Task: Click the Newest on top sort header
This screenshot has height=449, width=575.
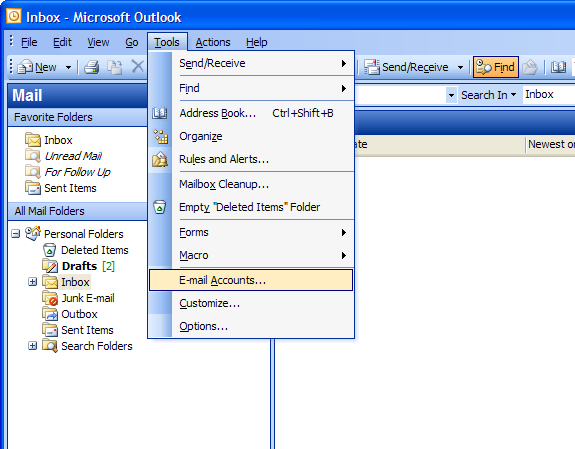Action: coord(551,145)
